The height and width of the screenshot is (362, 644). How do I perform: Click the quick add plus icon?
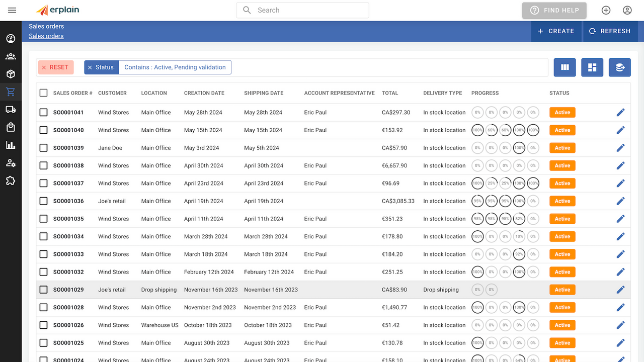coord(606,10)
